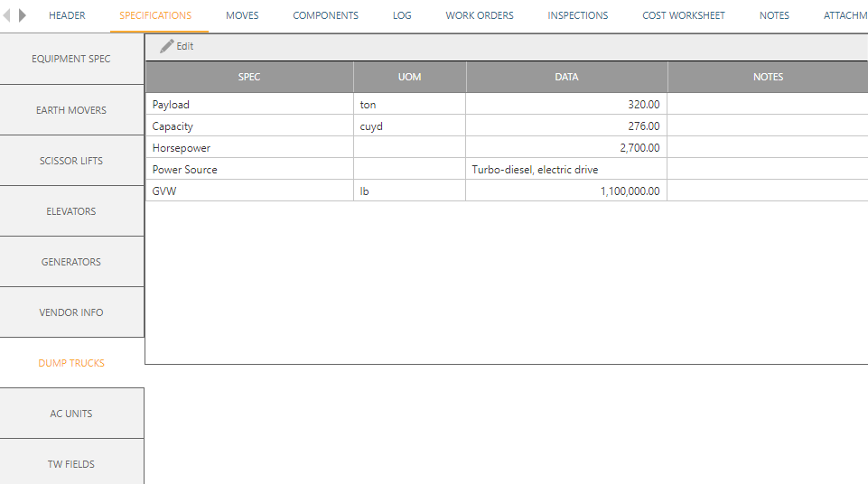Image resolution: width=868 pixels, height=484 pixels.
Task: Click the left arrow tab scroll icon
Action: pyautogui.click(x=8, y=15)
